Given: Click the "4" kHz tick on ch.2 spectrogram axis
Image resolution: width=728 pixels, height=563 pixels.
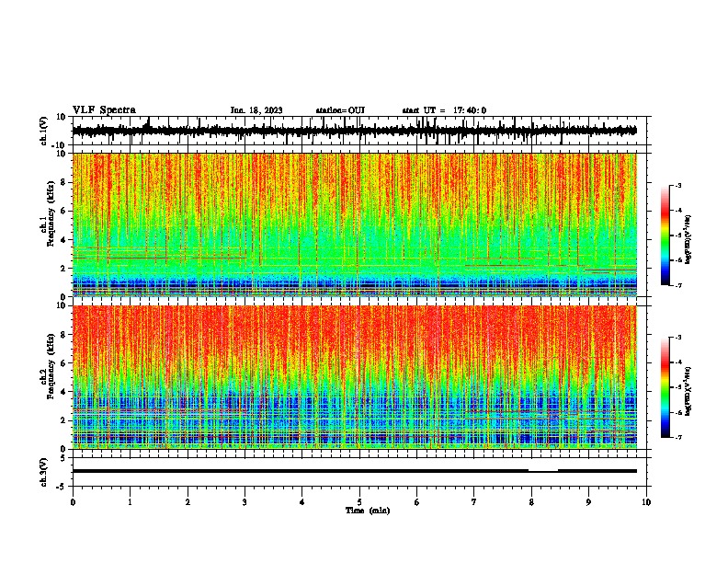Looking at the screenshot, I should tap(63, 392).
